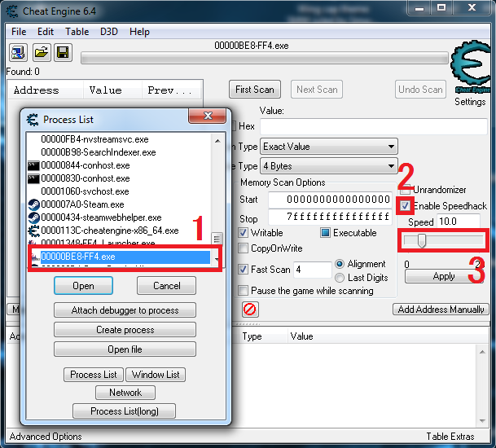Click the scan progress bar
Screen dimensions: 496x448
pyautogui.click(x=265, y=58)
